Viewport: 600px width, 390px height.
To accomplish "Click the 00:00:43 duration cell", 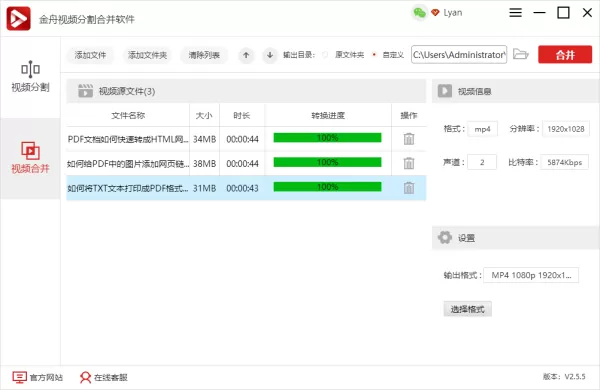I will tap(242, 188).
